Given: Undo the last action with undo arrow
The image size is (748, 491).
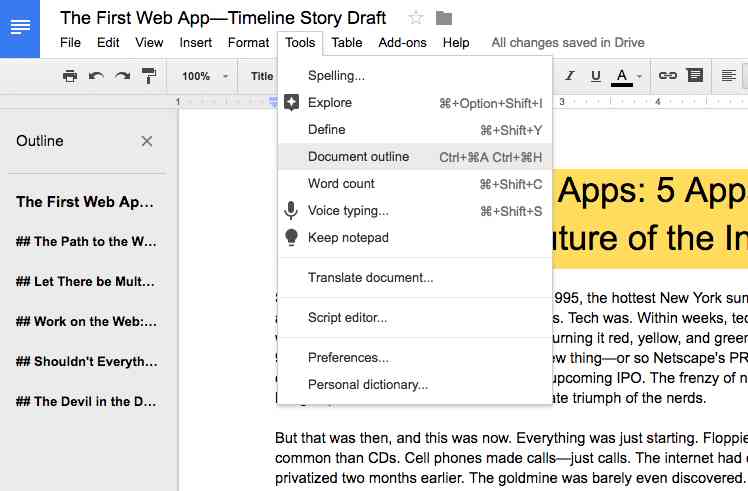Looking at the screenshot, I should click(96, 76).
